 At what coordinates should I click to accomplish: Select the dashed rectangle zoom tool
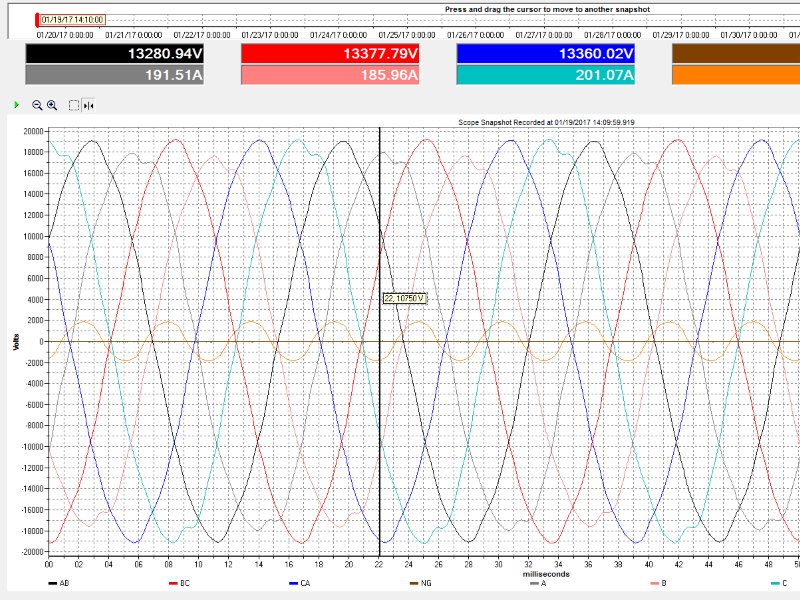point(74,105)
